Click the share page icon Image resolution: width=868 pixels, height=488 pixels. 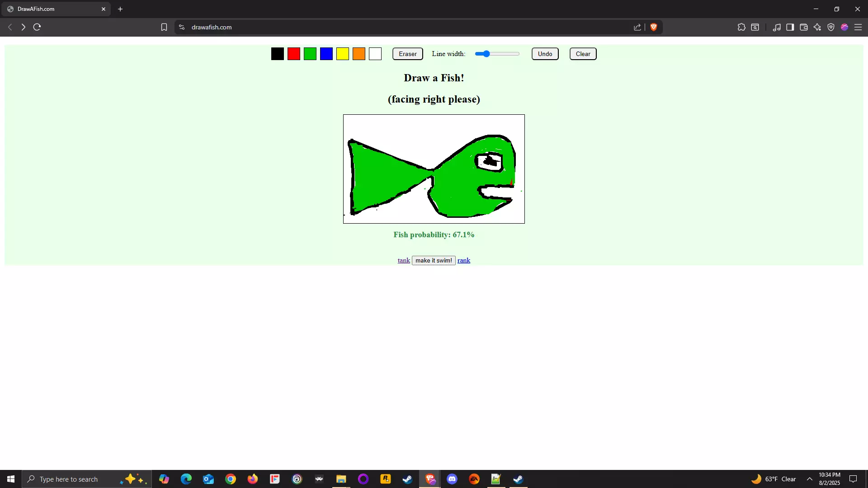pos(637,27)
